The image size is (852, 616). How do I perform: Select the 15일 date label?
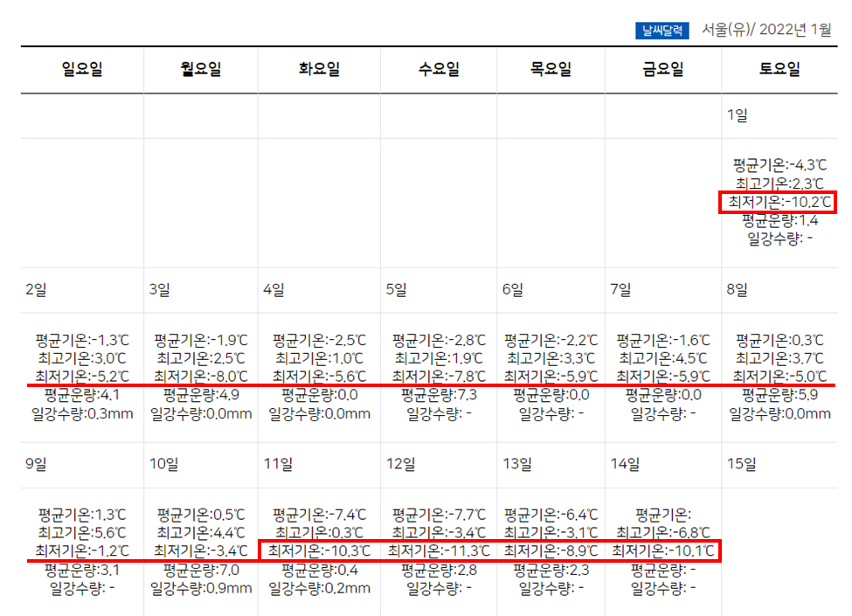coord(742,464)
